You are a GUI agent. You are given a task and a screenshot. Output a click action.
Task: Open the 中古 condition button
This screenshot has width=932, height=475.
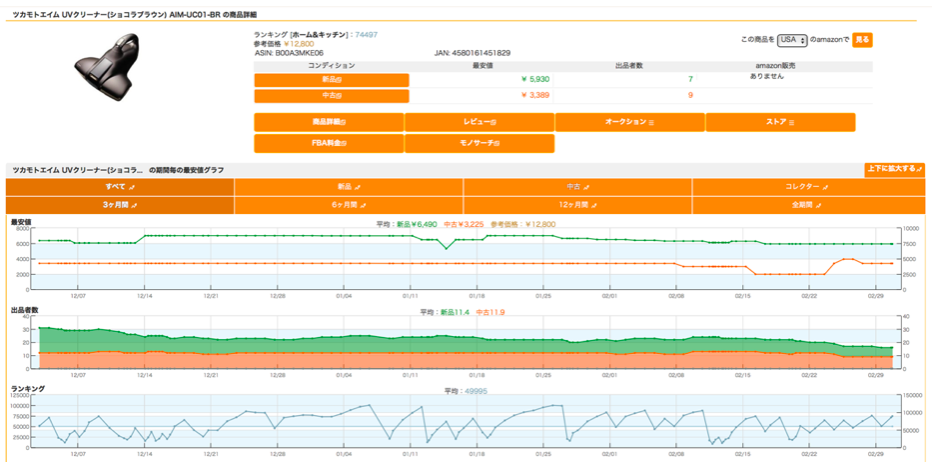point(332,96)
